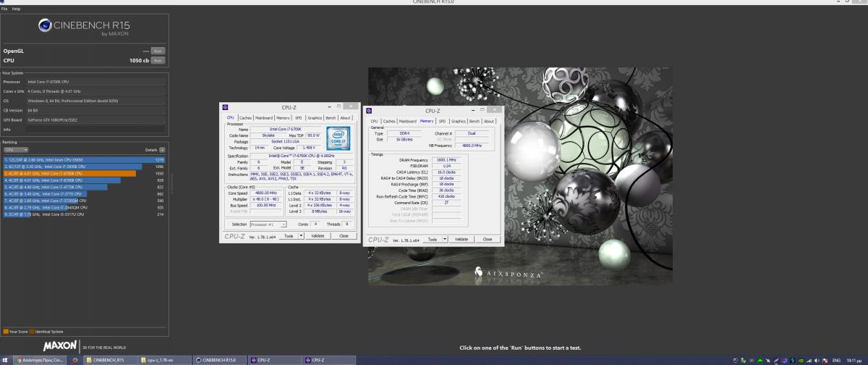
Task: Click the Cinebench R15 logo sphere icon
Action: click(x=44, y=27)
